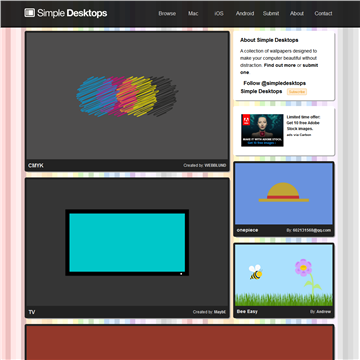Open the Bee Easy wallpaper thumbnail
360x360 pixels.
click(x=284, y=275)
